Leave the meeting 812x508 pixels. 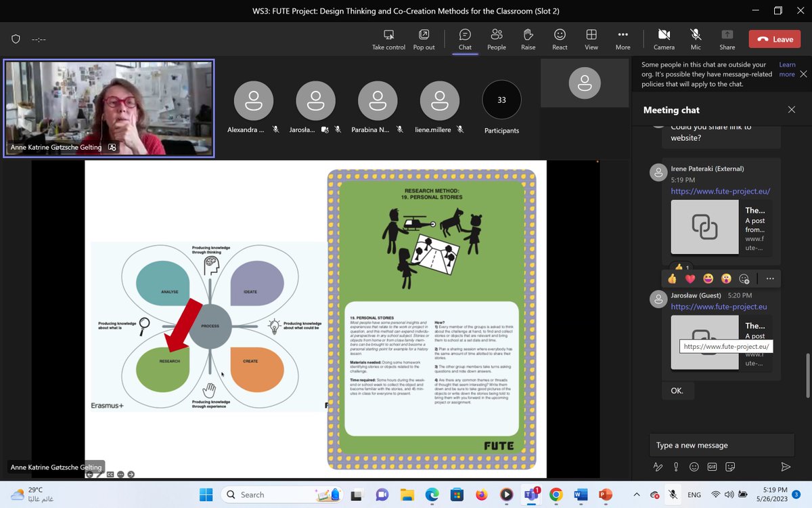click(x=773, y=39)
